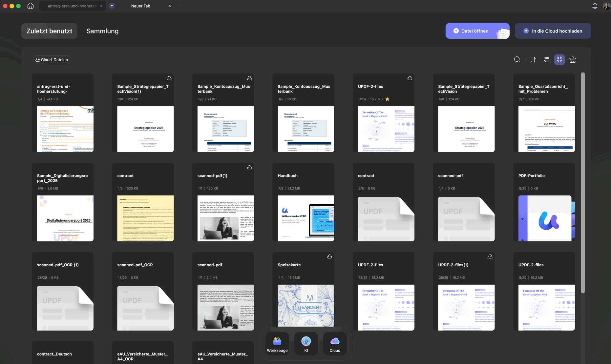Open the scanned-pdf_OCR 13/29 placeholder
The height and width of the screenshot is (364, 611).
coord(145,308)
